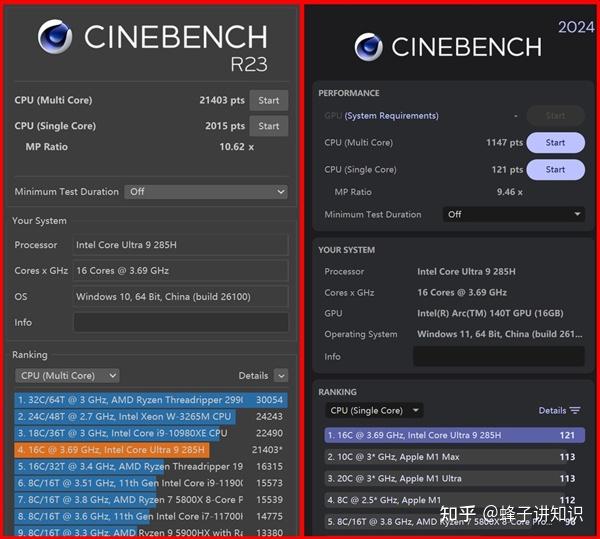Click the 21403 pts multi core score

point(222,101)
